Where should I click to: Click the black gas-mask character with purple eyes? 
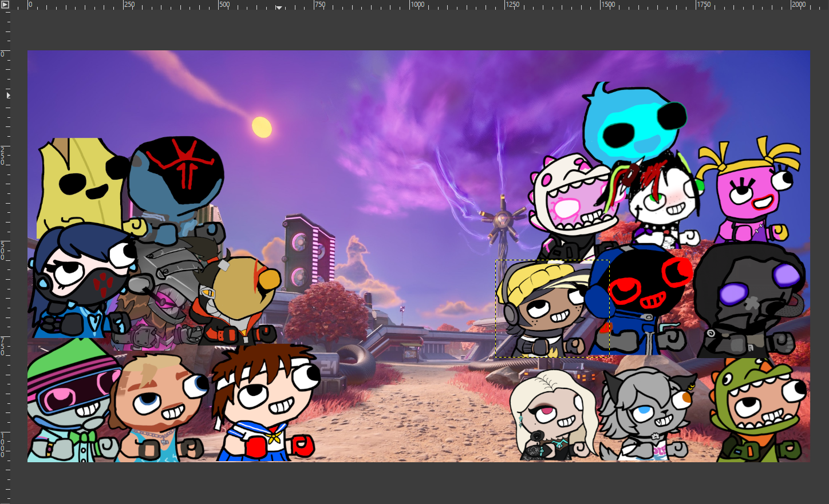click(x=750, y=300)
